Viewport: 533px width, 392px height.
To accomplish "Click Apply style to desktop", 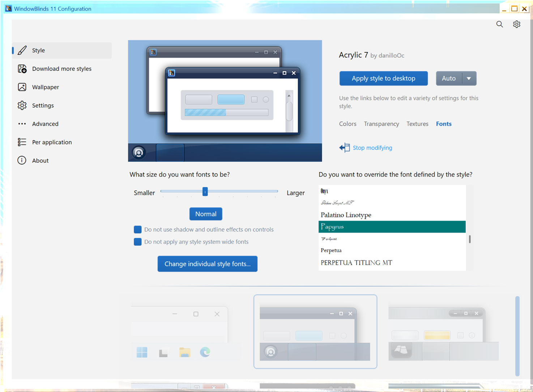I will (383, 78).
